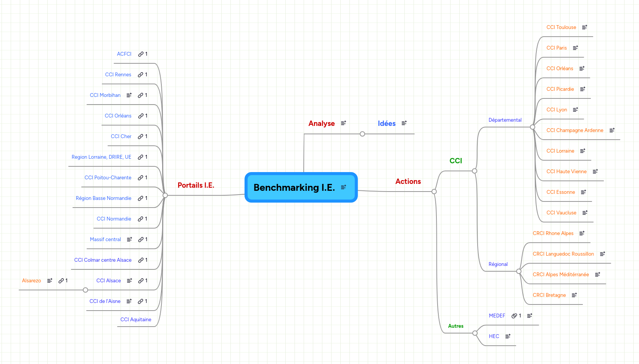Open the link icon next to CCI Cher
Image resolution: width=639 pixels, height=364 pixels.
click(141, 136)
